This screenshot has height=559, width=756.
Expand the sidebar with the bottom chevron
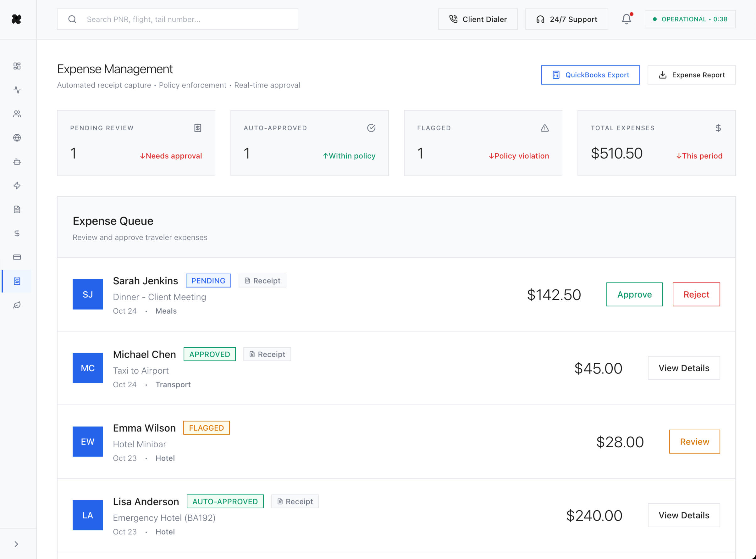pyautogui.click(x=16, y=544)
